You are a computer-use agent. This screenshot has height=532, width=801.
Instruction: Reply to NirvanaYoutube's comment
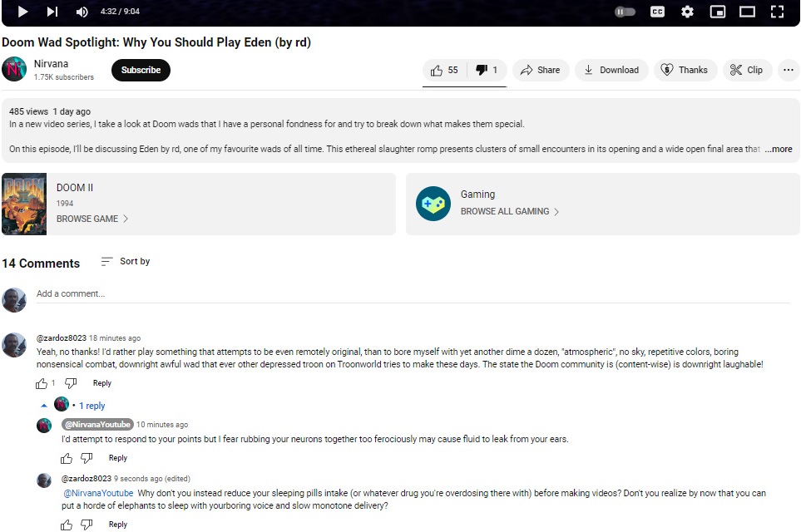point(118,459)
